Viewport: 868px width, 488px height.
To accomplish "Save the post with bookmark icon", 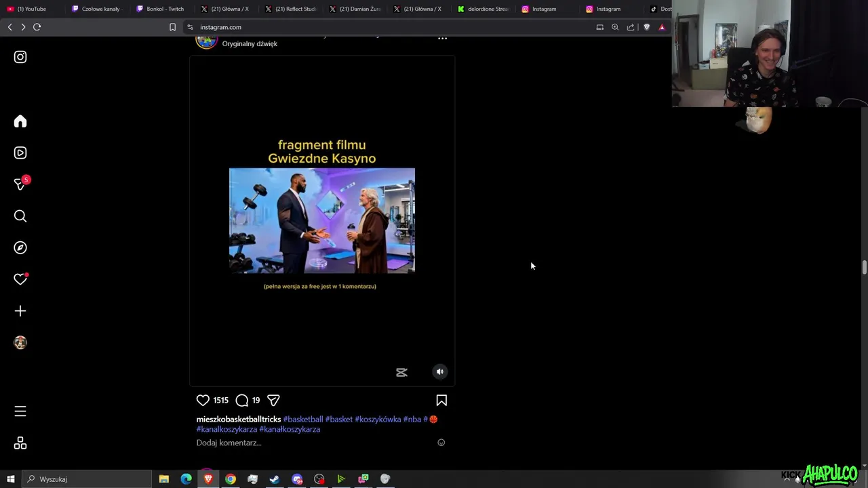I will tap(441, 401).
